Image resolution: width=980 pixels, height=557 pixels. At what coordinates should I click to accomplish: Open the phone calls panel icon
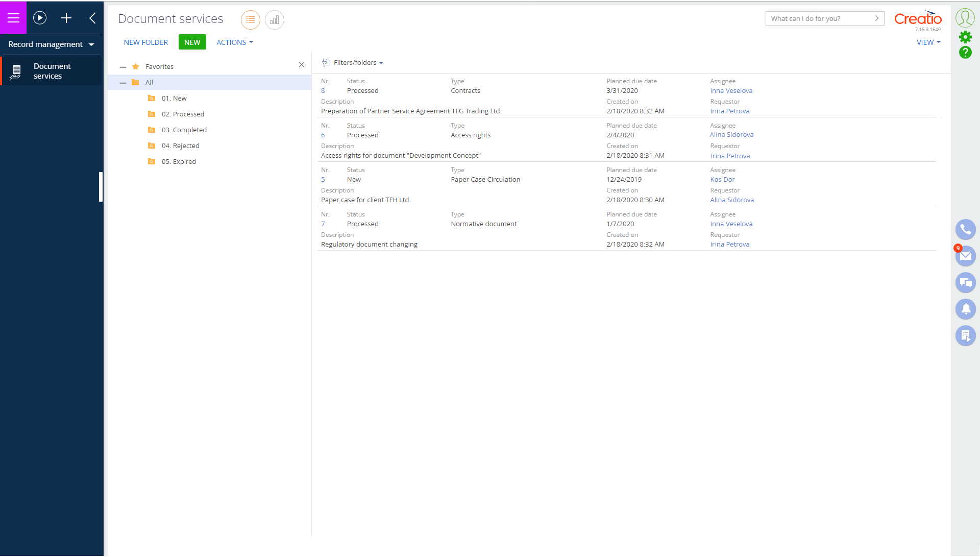pos(965,230)
